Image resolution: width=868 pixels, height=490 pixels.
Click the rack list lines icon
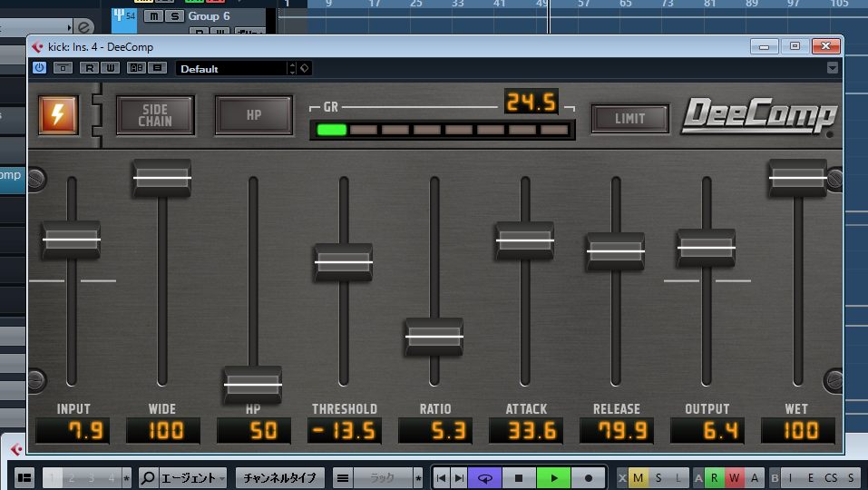point(343,477)
